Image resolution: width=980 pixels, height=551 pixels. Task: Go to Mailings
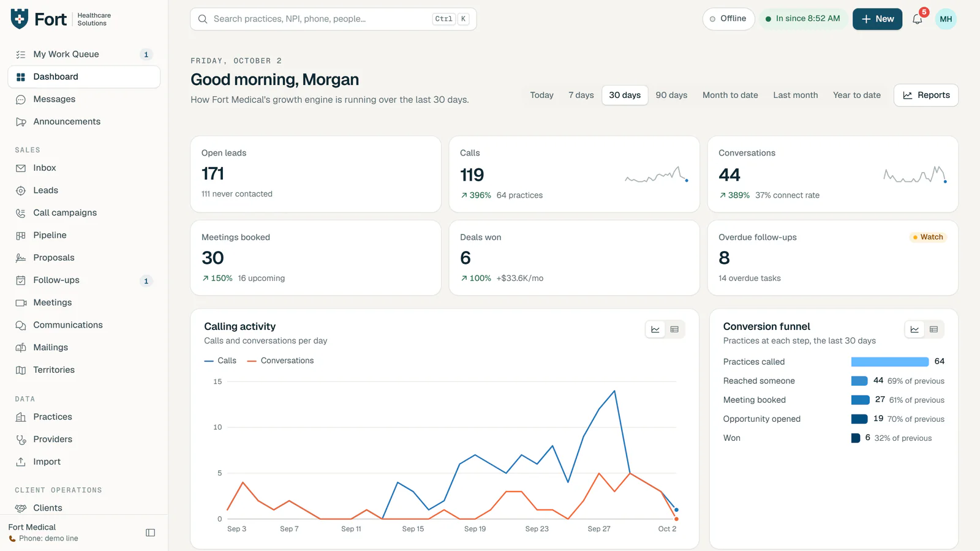tap(84, 348)
